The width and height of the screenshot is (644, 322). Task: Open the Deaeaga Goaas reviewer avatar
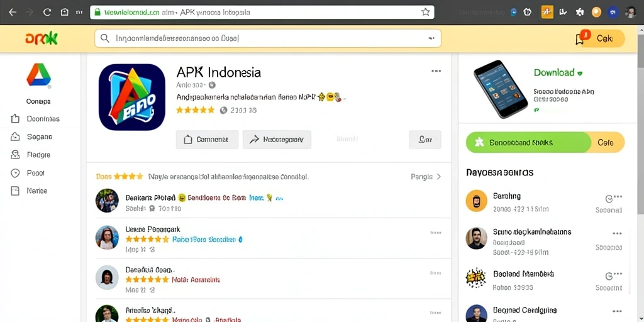point(107,277)
